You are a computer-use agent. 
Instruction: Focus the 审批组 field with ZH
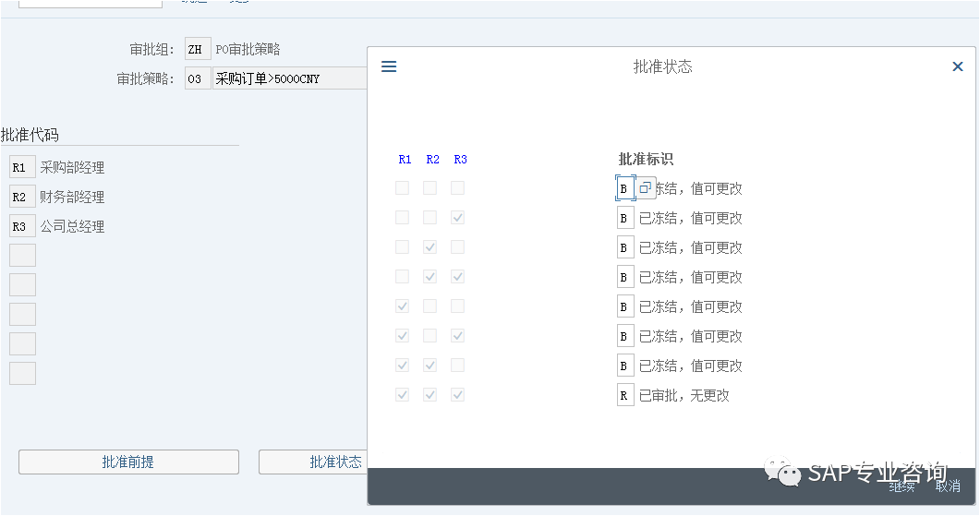point(198,49)
